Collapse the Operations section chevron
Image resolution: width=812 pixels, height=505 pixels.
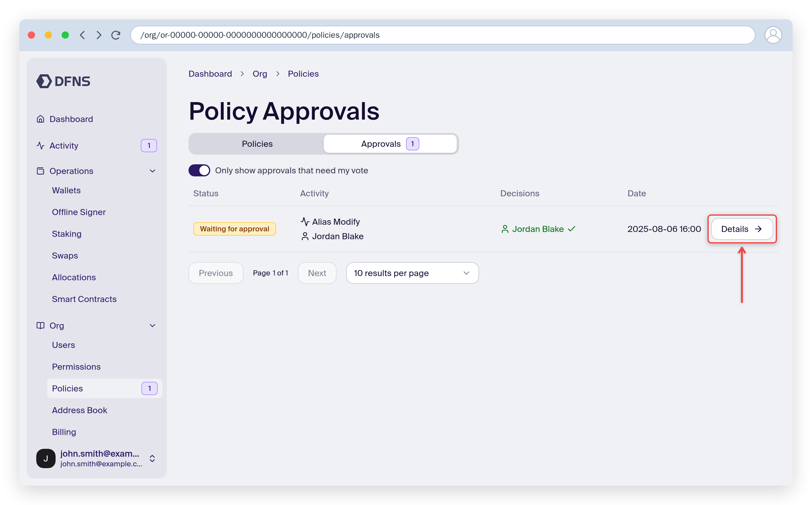[153, 171]
